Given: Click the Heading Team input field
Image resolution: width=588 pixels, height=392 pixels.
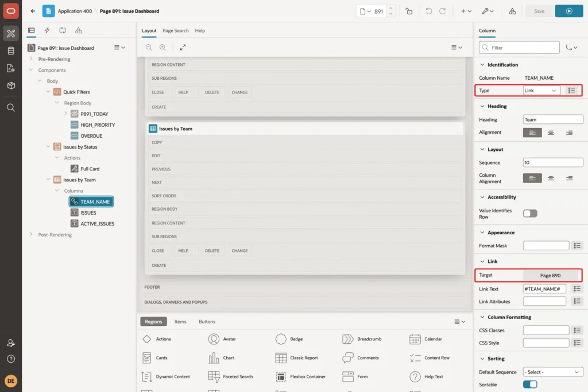Looking at the screenshot, I should click(553, 119).
